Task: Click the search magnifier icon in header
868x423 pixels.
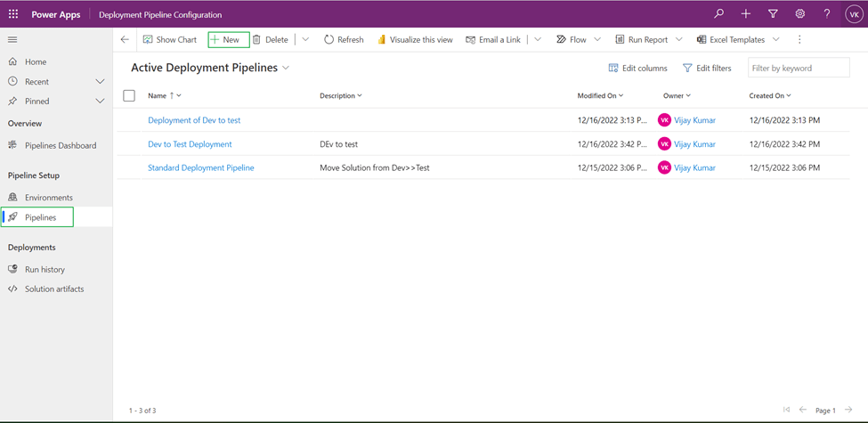Action: coord(718,14)
